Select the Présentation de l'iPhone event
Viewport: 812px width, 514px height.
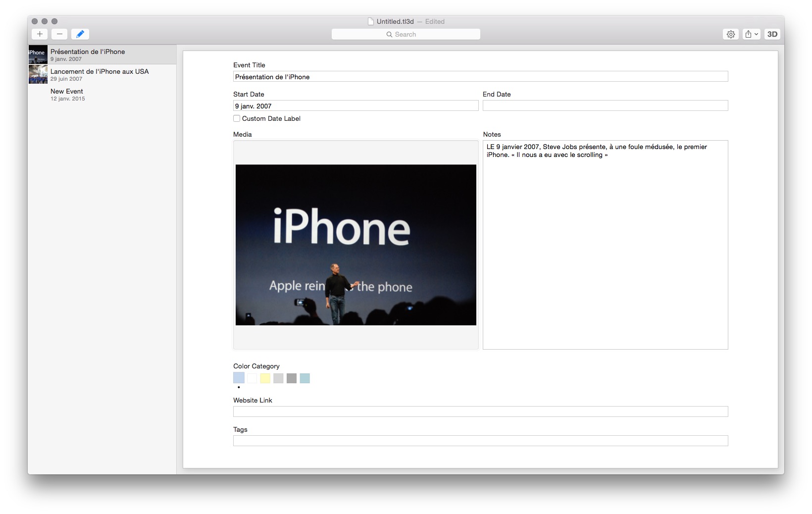(x=102, y=54)
